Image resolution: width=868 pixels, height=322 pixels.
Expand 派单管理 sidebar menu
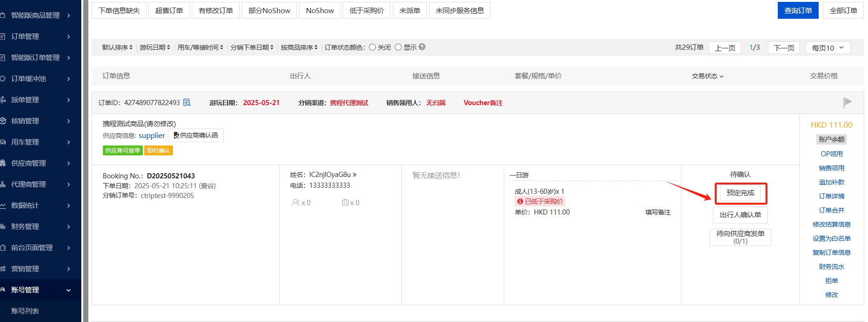[40, 100]
